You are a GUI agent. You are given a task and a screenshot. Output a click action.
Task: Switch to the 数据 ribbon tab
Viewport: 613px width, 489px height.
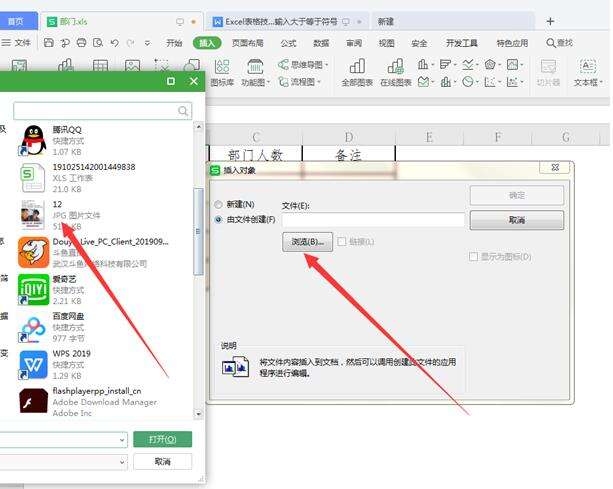coord(321,43)
